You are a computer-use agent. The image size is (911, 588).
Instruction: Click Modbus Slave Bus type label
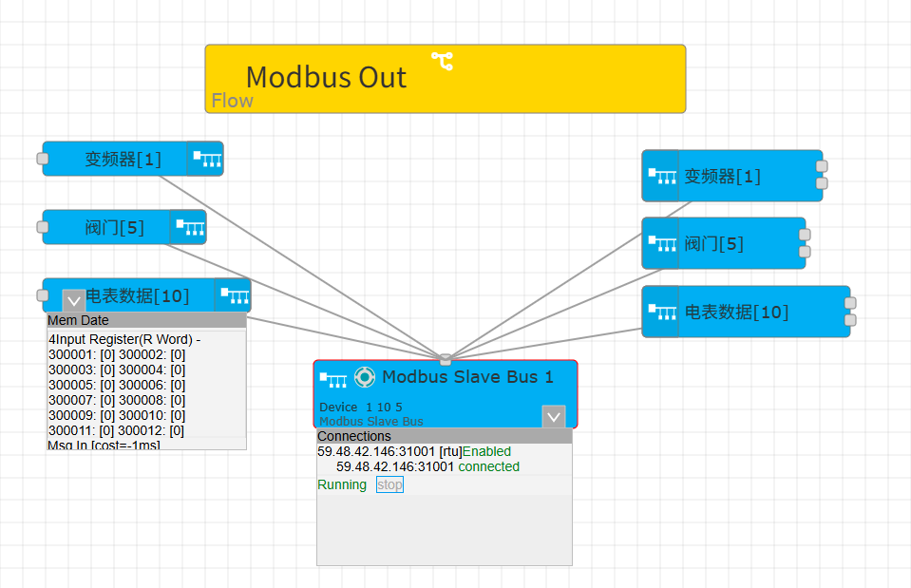371,421
